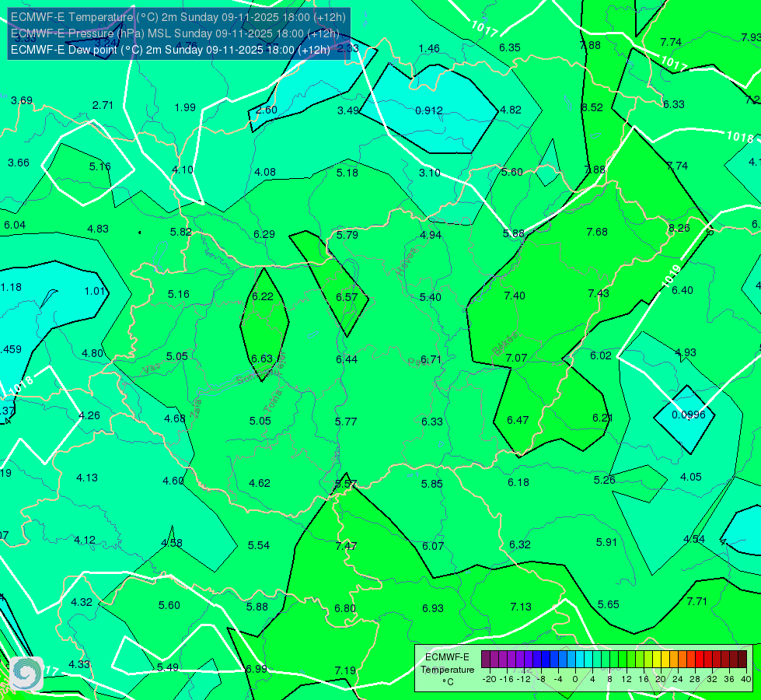Image resolution: width=761 pixels, height=700 pixels.
Task: Click the 6.22 value
Action: [263, 296]
